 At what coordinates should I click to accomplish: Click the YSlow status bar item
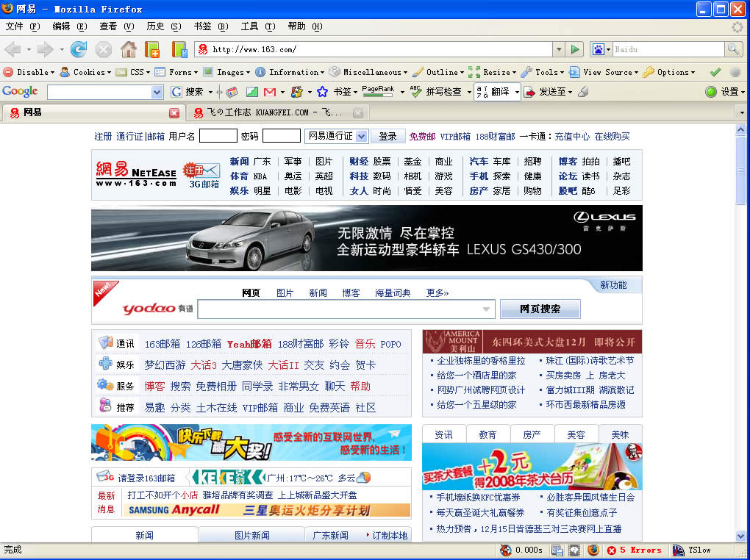pos(691,550)
